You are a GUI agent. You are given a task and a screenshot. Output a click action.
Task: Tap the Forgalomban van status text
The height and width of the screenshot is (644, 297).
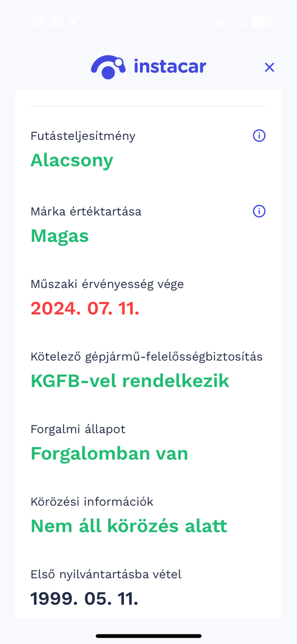[x=109, y=453]
